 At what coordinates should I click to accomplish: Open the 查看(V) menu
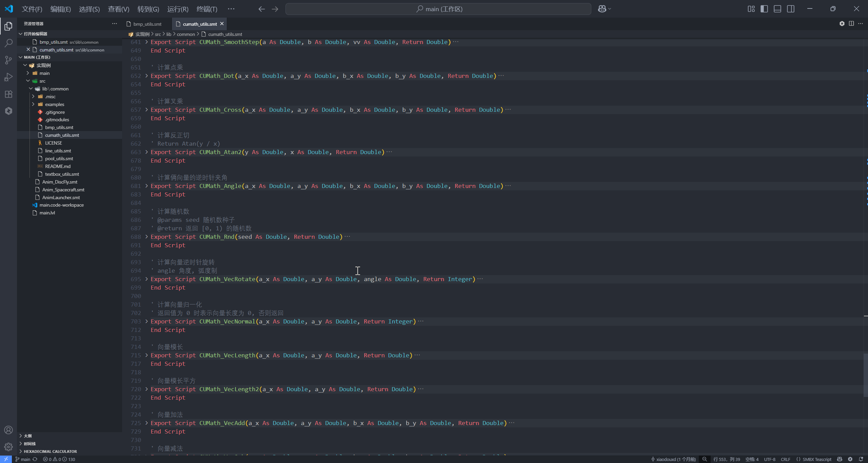[119, 9]
